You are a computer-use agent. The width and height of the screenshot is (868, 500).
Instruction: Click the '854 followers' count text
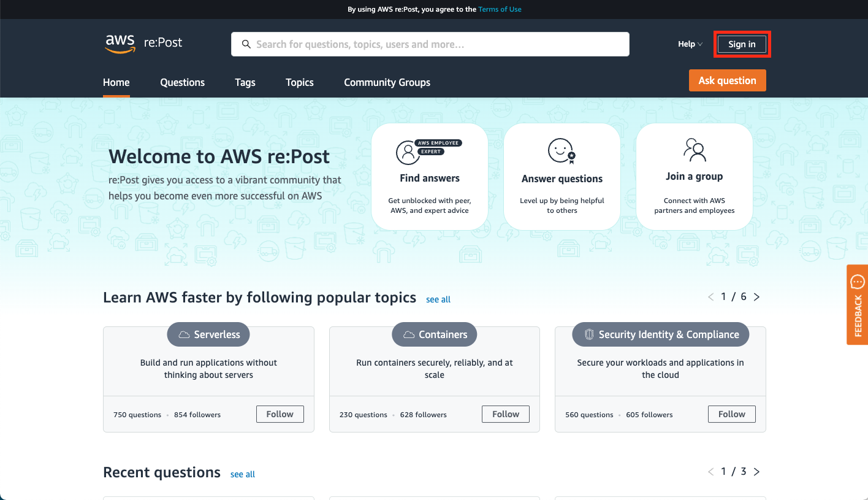tap(197, 415)
